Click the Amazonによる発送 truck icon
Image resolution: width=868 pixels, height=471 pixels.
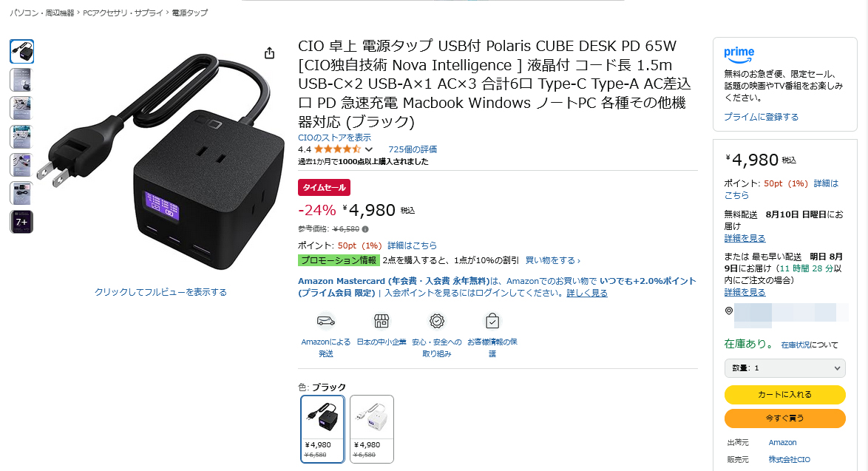(325, 321)
